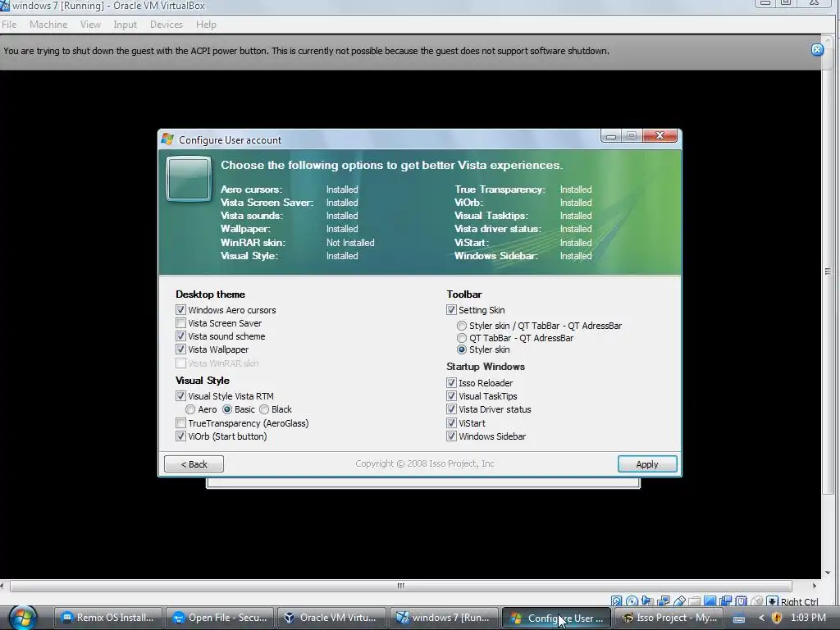
Task: Click the keyboard capture arrow icon
Action: tap(773, 601)
